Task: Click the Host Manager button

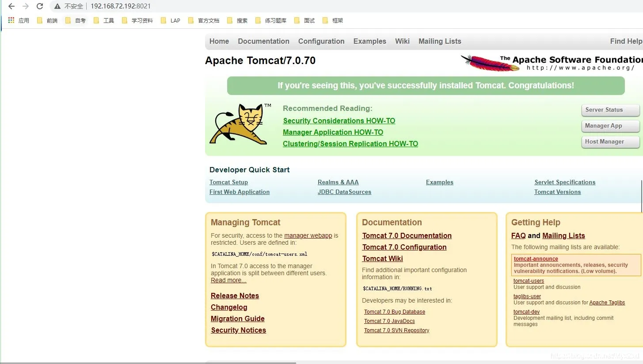Action: click(x=610, y=142)
